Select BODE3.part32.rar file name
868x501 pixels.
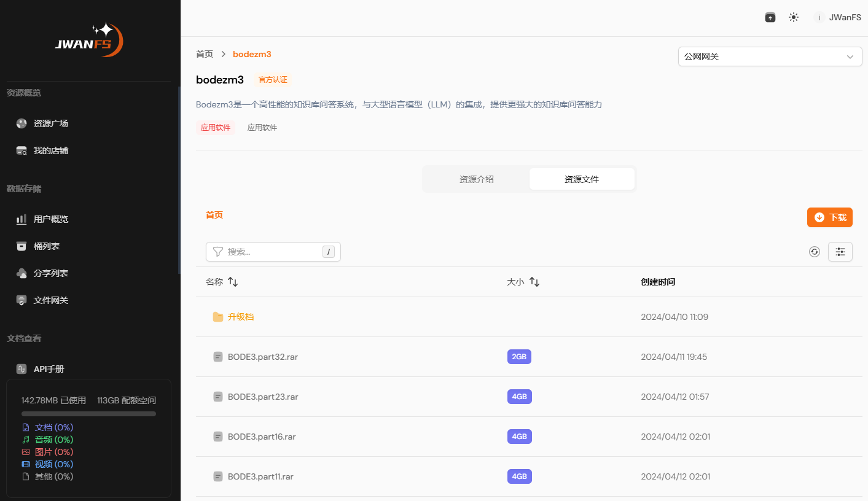coord(263,357)
